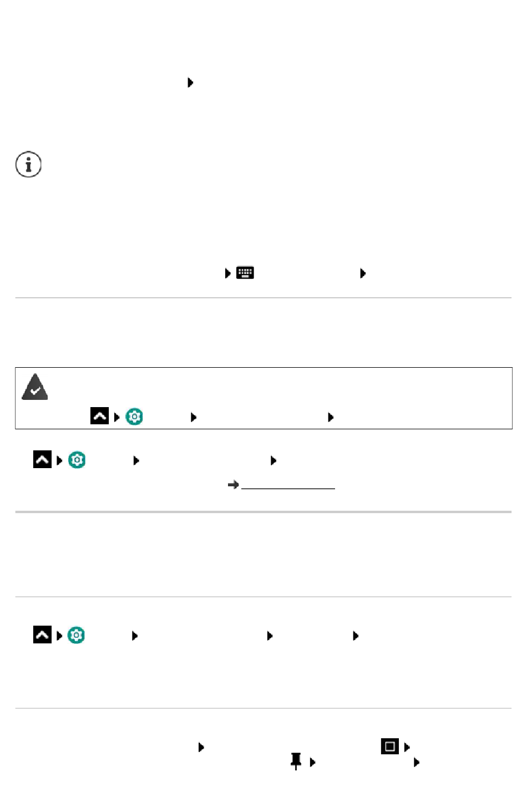
Task: Click the lowest teal settings gear icon
Action: click(x=77, y=635)
